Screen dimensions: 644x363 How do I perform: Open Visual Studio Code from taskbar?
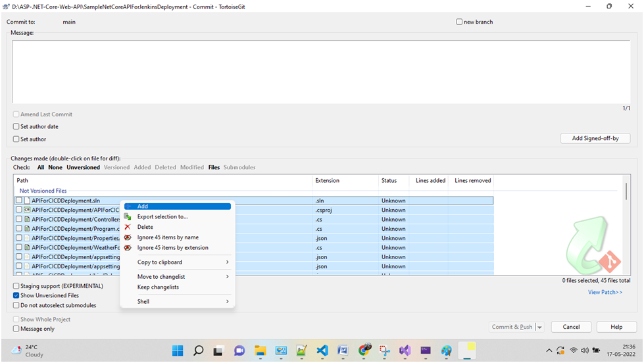(322, 351)
